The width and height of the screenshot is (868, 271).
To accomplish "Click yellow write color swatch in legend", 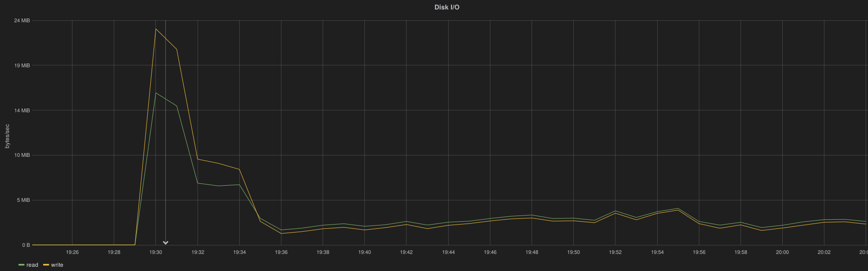I will pos(46,265).
